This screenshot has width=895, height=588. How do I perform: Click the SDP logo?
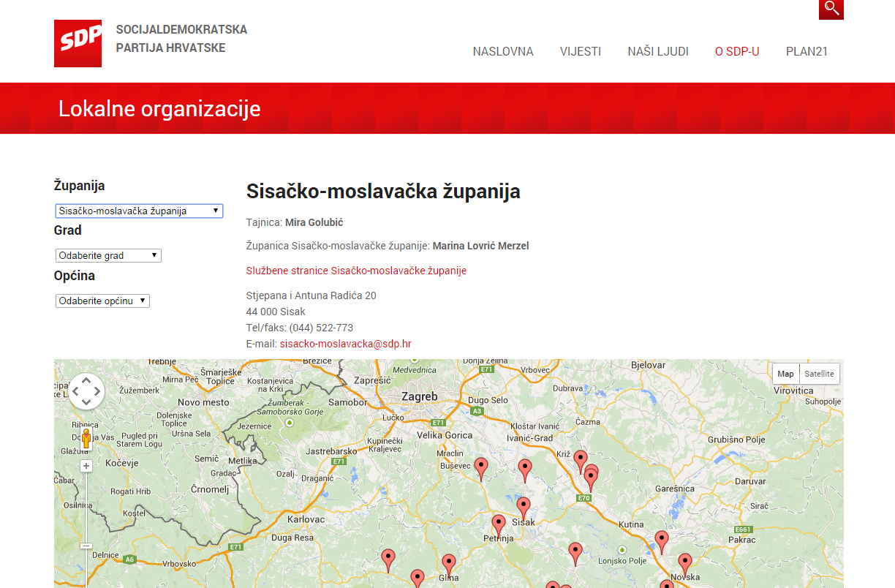point(77,42)
